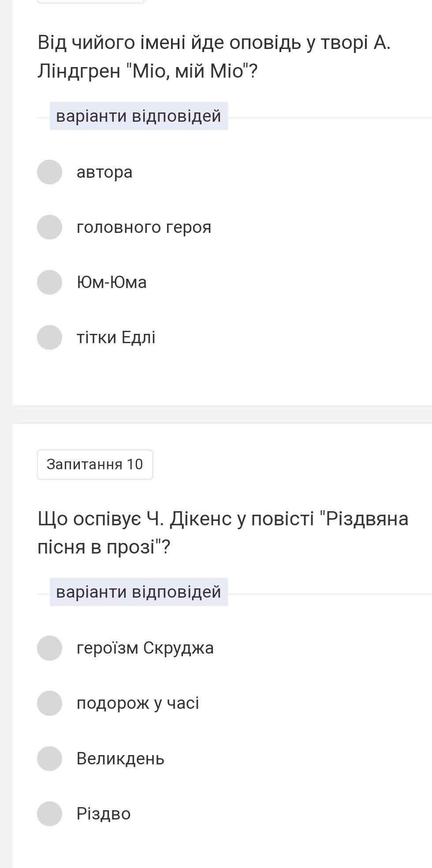The height and width of the screenshot is (868, 432).
Task: Select the 'героїзм Скруджа' radio option
Action: [49, 648]
